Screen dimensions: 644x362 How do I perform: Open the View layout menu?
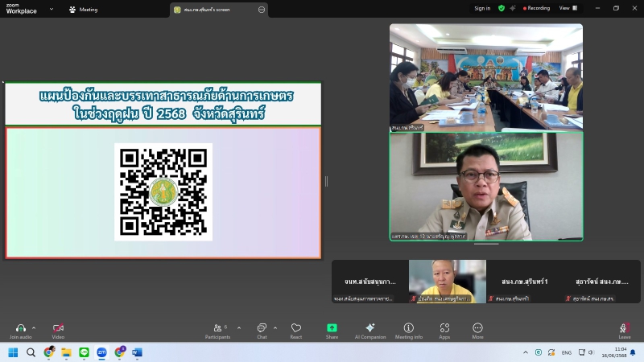pyautogui.click(x=568, y=8)
